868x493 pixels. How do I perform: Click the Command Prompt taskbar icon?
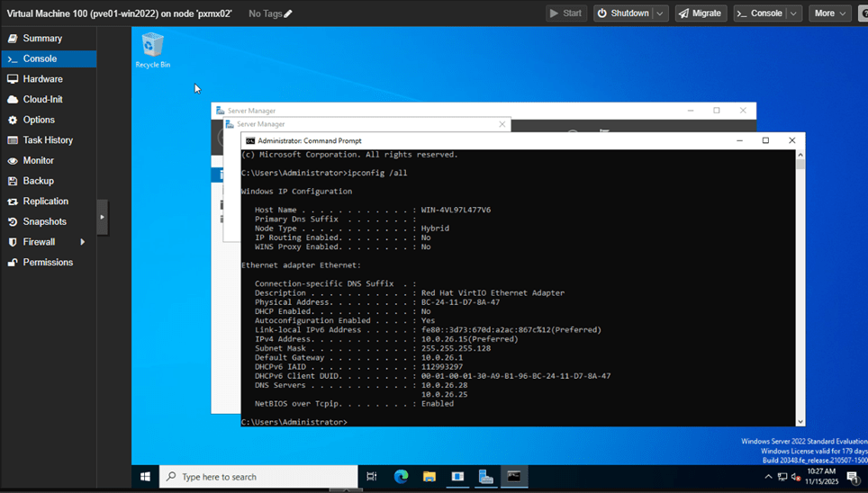514,477
